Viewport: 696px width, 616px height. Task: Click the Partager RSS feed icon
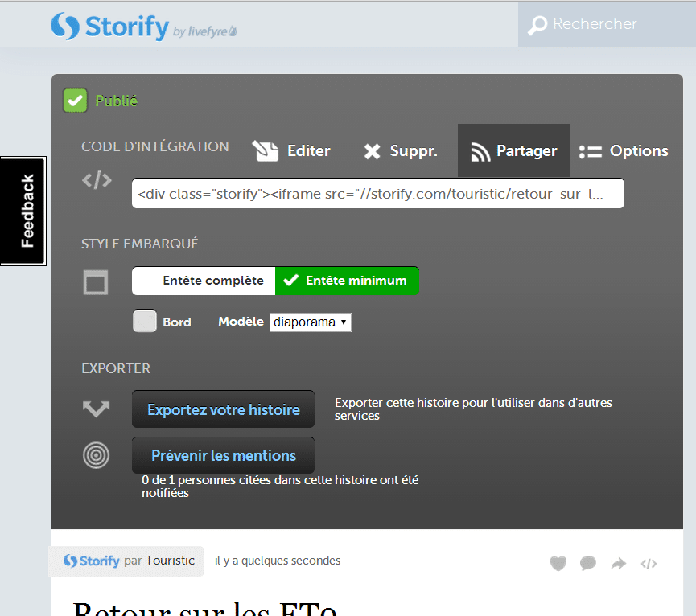(480, 152)
